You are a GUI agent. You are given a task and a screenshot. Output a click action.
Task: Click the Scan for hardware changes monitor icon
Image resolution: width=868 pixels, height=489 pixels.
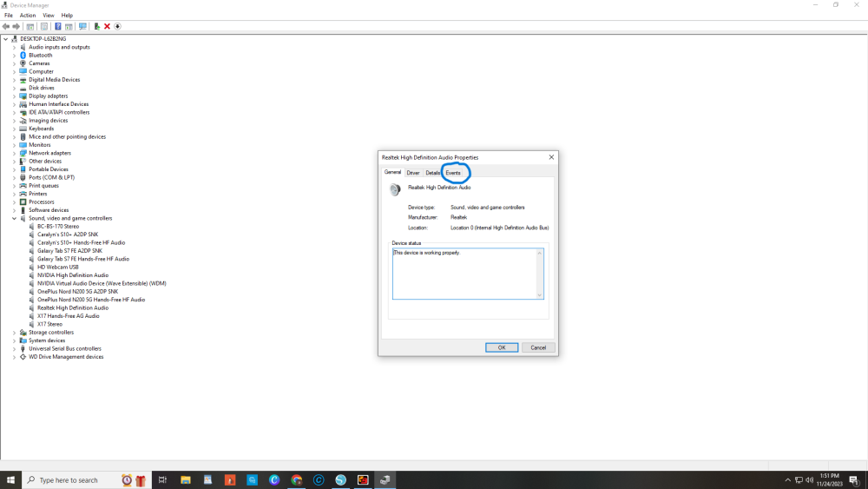point(82,26)
